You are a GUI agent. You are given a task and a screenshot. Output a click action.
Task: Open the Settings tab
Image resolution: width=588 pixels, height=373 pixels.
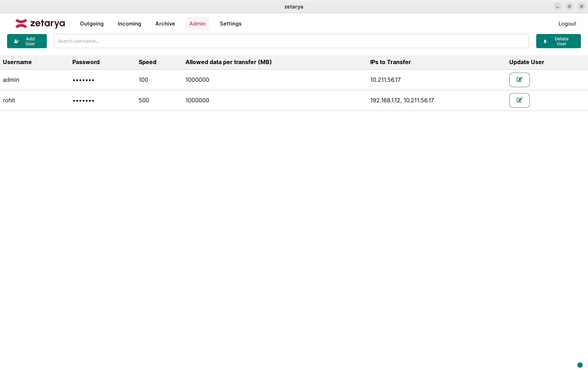231,24
